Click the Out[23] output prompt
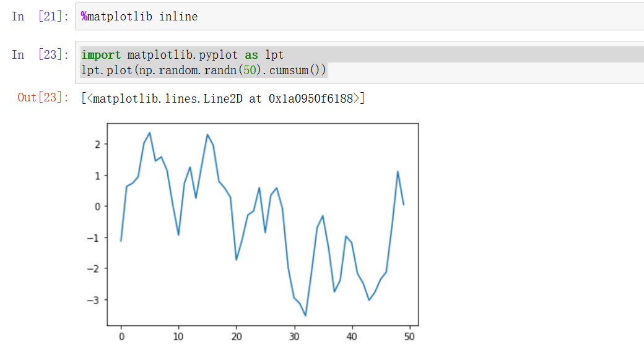This screenshot has height=350, width=644. [x=43, y=98]
